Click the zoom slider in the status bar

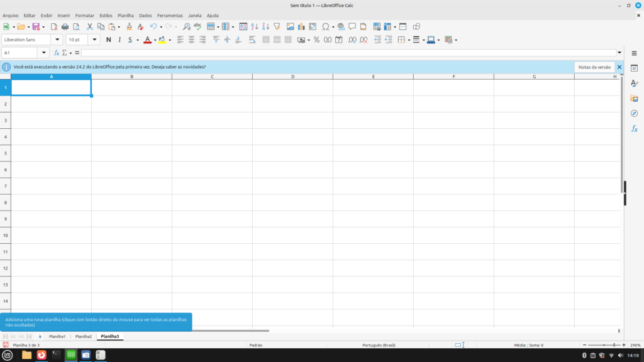(x=604, y=345)
